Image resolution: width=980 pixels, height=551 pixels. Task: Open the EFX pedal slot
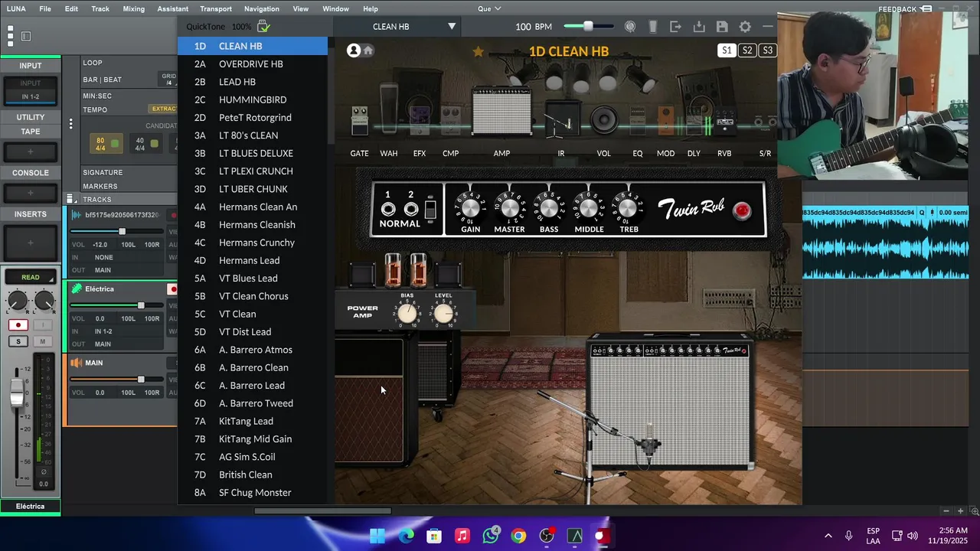420,121
